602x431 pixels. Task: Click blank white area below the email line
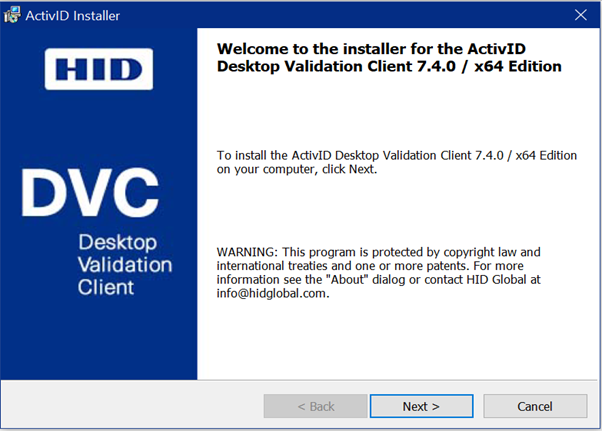click(397, 340)
